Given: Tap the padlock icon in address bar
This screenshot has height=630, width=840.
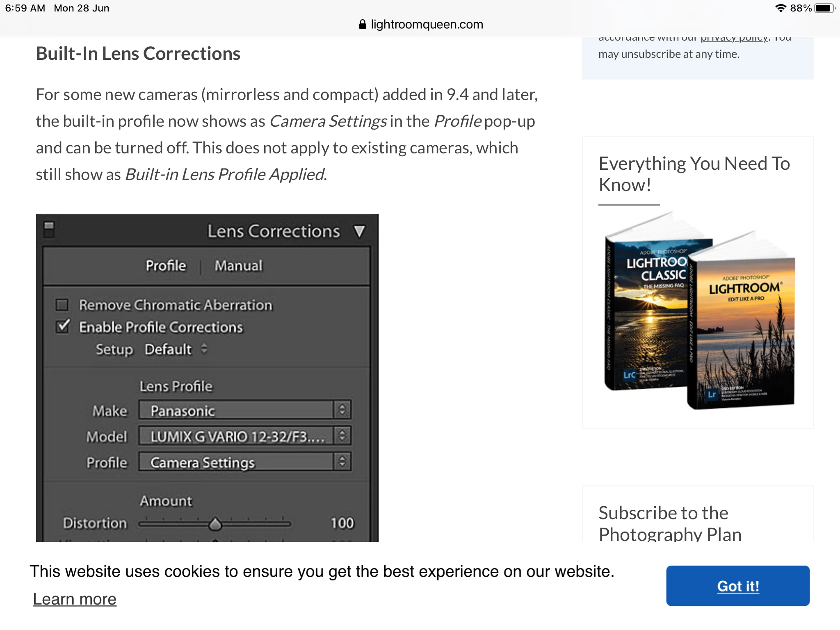Looking at the screenshot, I should (362, 25).
